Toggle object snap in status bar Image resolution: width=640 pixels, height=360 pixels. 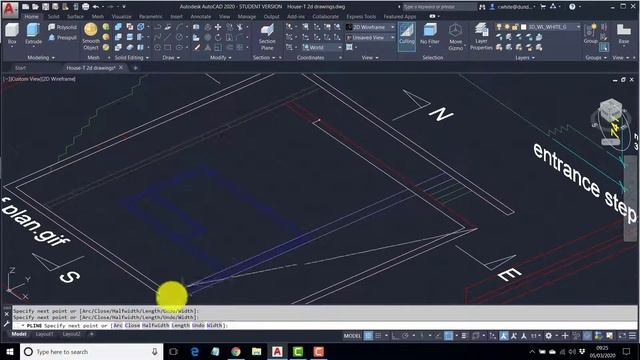(449, 336)
